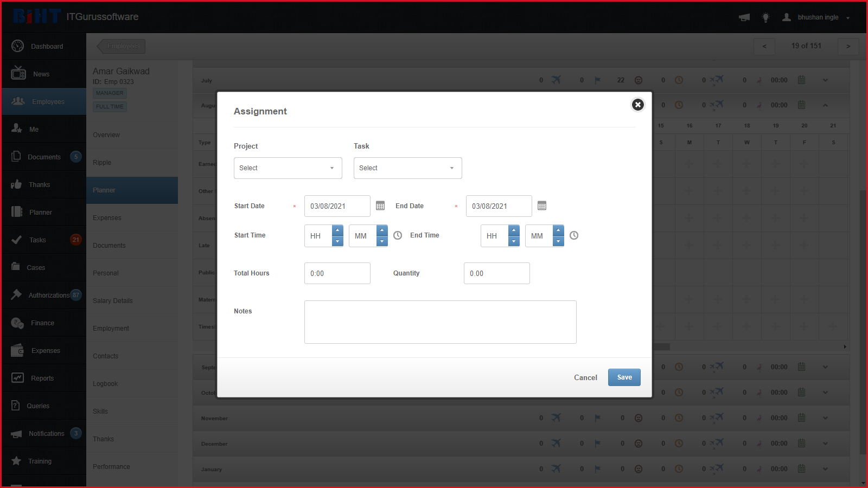Click the Reports chart icon
This screenshot has height=488, width=868.
tap(18, 377)
